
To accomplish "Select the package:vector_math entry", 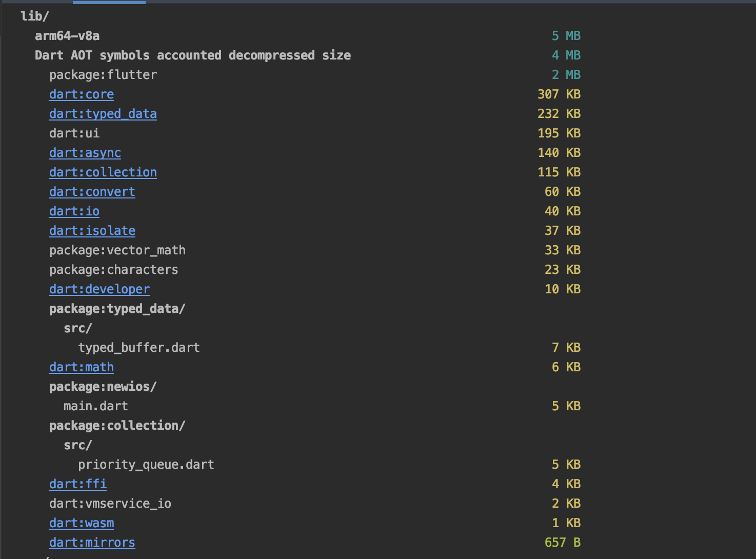I will (117, 250).
